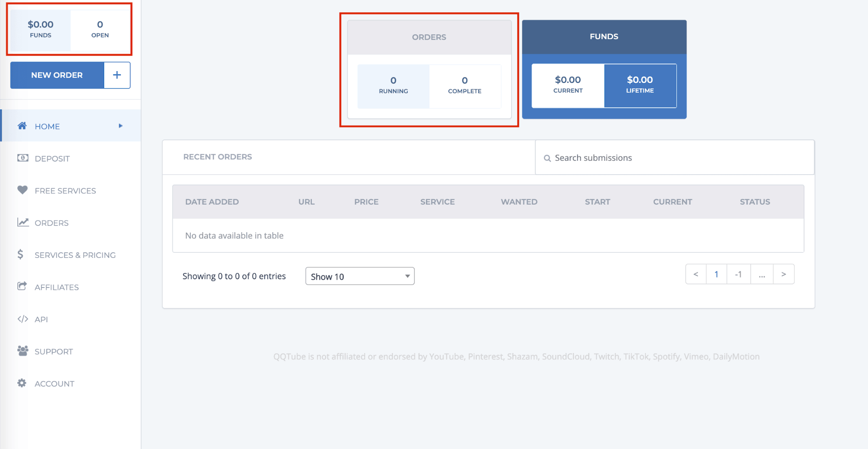Open the Deposit menu item
Viewport: 868px width, 449px height.
71,158
